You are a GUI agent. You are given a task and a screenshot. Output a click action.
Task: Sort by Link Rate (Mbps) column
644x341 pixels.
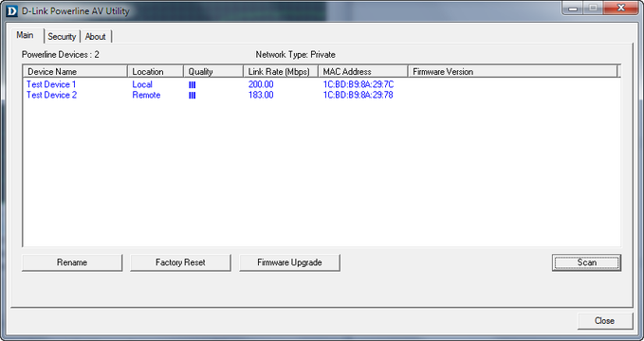[281, 71]
